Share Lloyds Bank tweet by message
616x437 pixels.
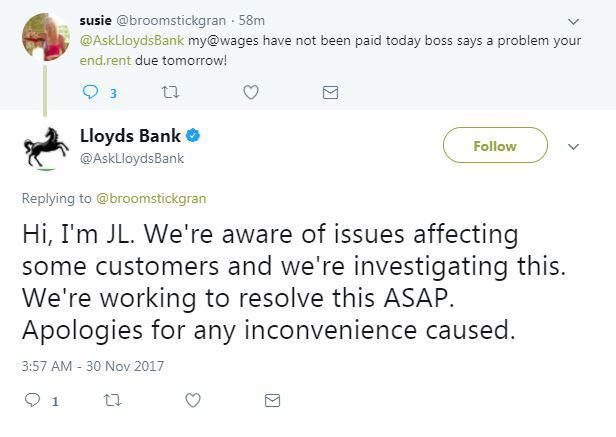(272, 400)
